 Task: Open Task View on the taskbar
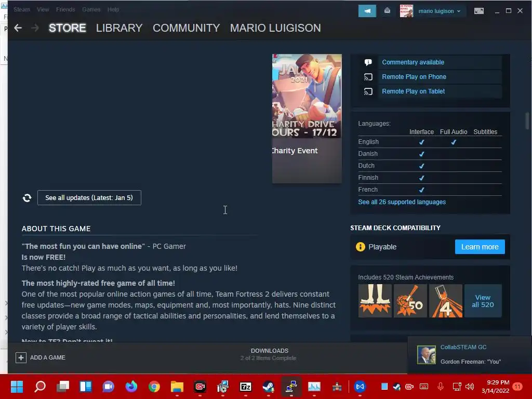click(x=63, y=387)
